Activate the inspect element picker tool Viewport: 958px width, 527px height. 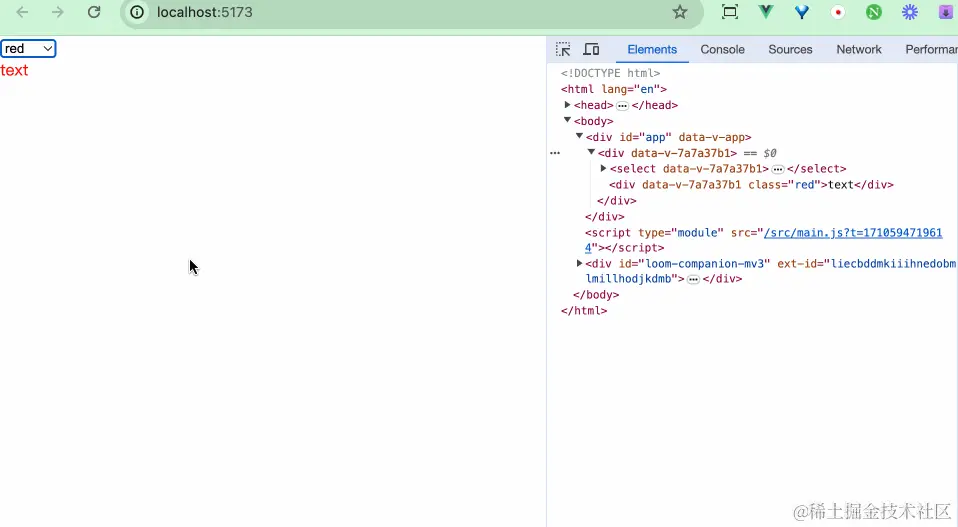click(x=563, y=49)
